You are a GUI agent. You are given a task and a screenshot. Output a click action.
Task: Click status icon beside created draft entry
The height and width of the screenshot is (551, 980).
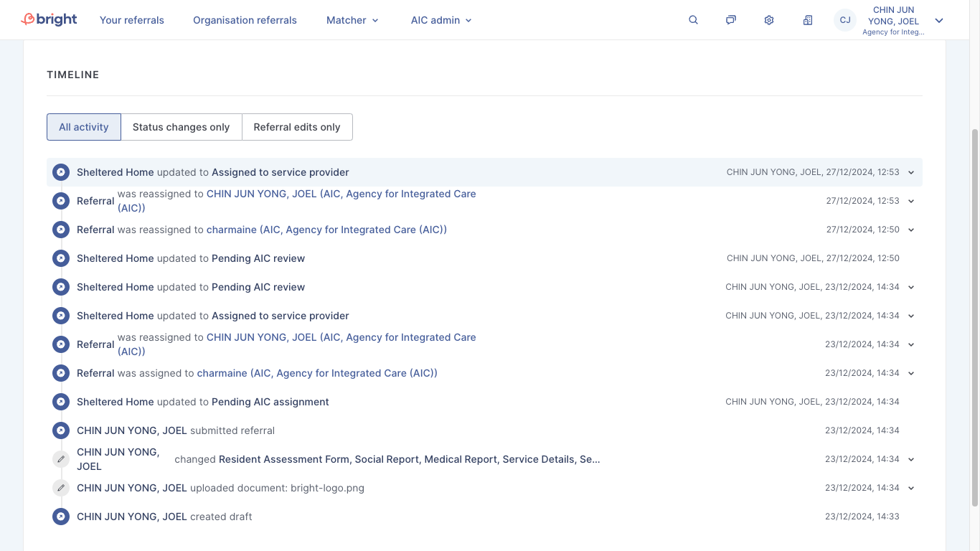pyautogui.click(x=61, y=517)
